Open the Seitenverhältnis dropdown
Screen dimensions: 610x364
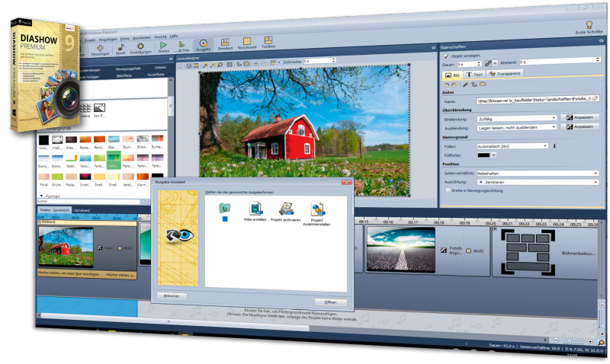coord(538,174)
